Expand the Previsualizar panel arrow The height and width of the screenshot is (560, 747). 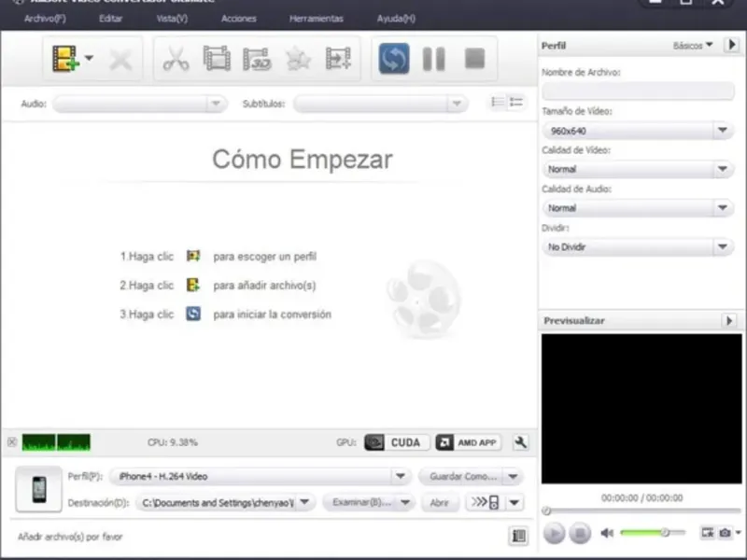coord(729,320)
